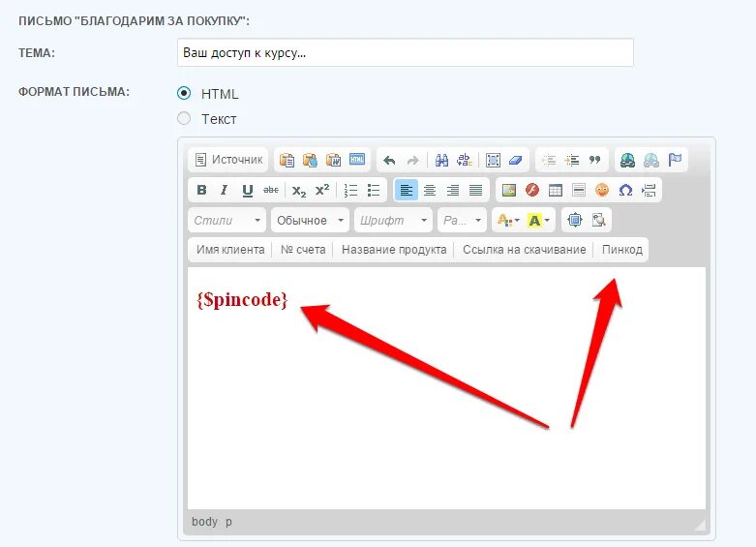Increase indent in editor toolbar
Image resolution: width=756 pixels, height=547 pixels.
pos(572,160)
